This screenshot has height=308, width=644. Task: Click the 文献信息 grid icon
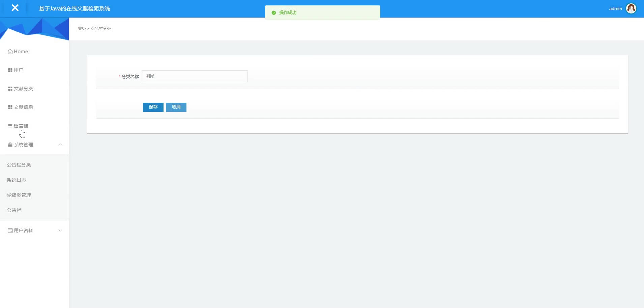(x=10, y=107)
